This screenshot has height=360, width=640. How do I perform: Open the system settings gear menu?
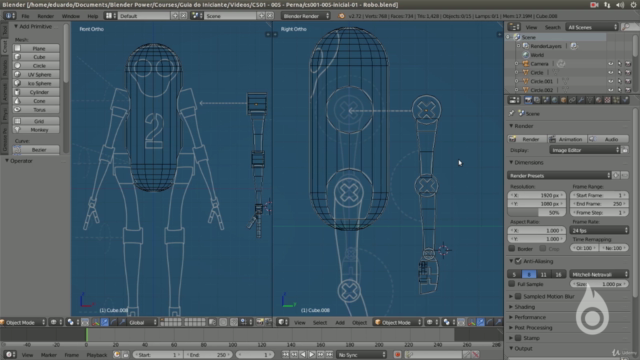[633, 5]
